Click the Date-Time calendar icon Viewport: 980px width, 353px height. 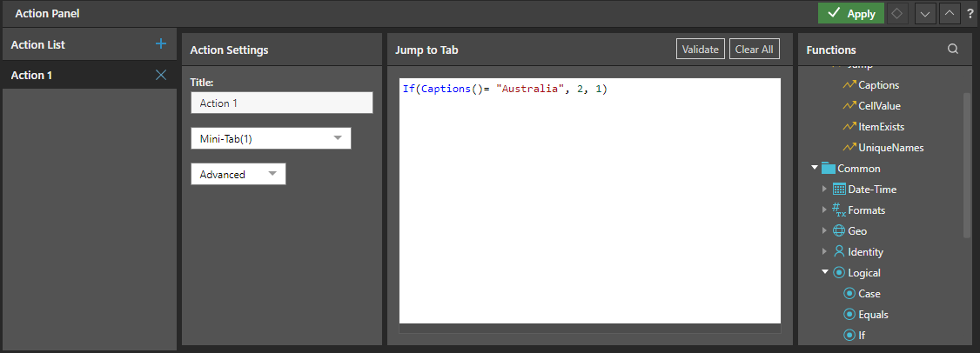click(839, 190)
